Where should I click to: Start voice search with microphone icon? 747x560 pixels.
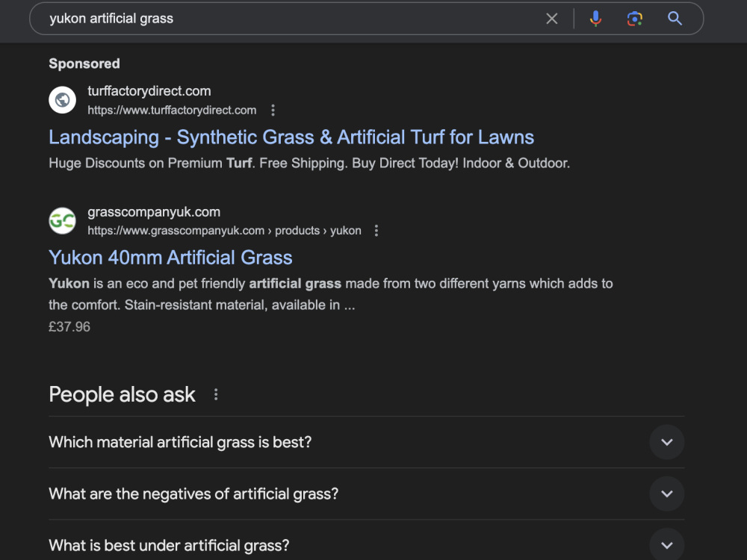pos(595,19)
